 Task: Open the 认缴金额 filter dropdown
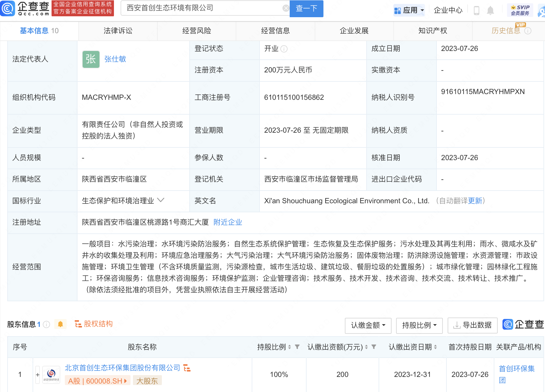point(368,325)
